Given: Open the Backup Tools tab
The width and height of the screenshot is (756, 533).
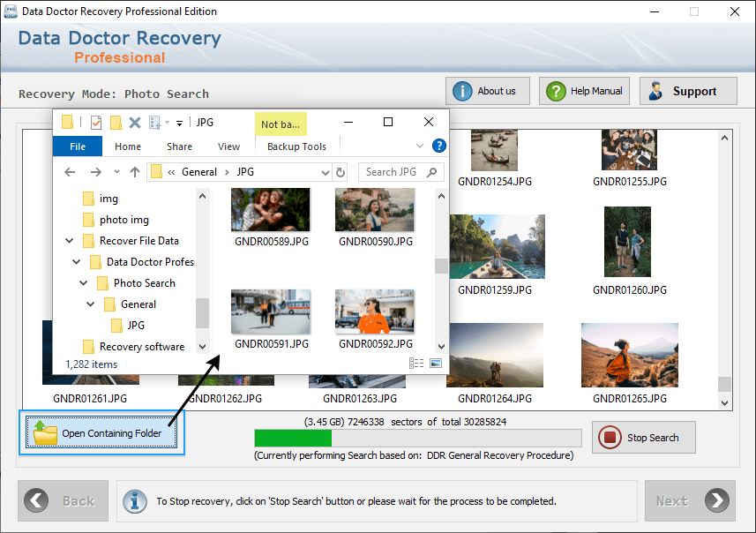Looking at the screenshot, I should 296,146.
